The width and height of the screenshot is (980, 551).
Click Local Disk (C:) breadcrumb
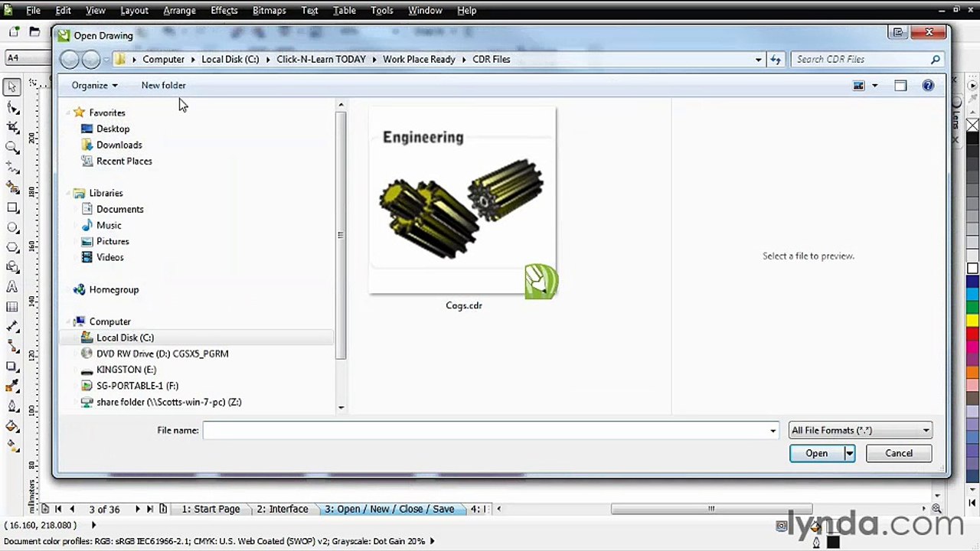[x=230, y=59]
